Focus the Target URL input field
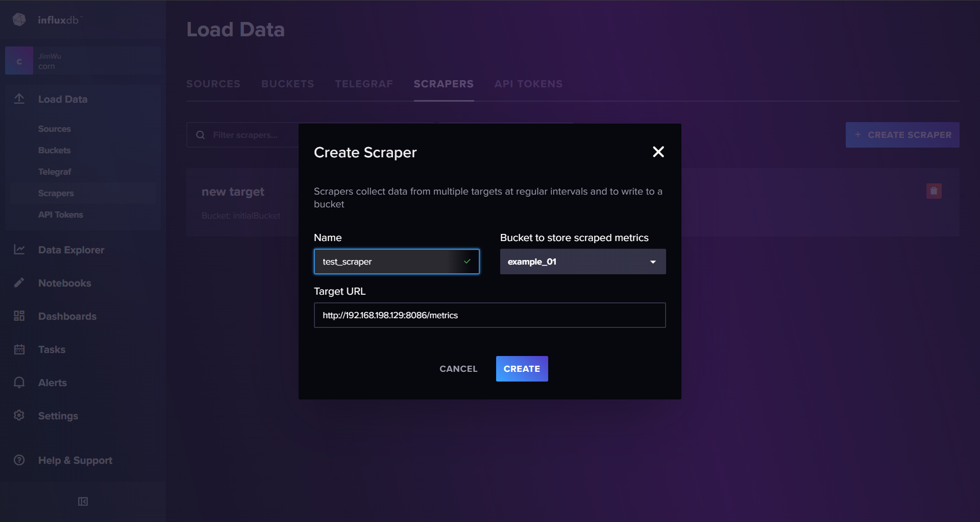This screenshot has height=522, width=980. point(490,315)
